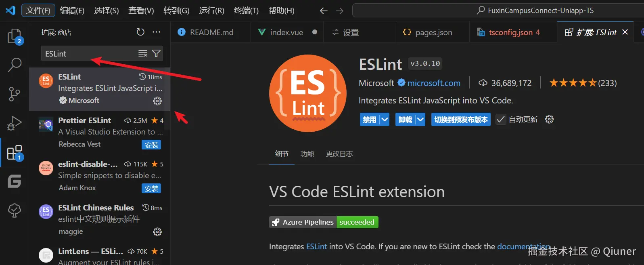
Task: Open the 查看(V) menu
Action: [141, 11]
